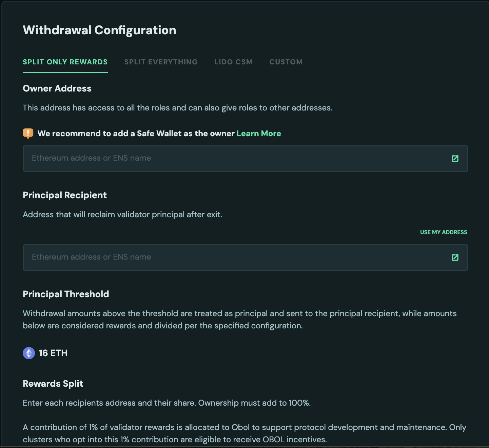Click the Safe Wallet recommendation text
This screenshot has width=489, height=448.
pos(136,134)
